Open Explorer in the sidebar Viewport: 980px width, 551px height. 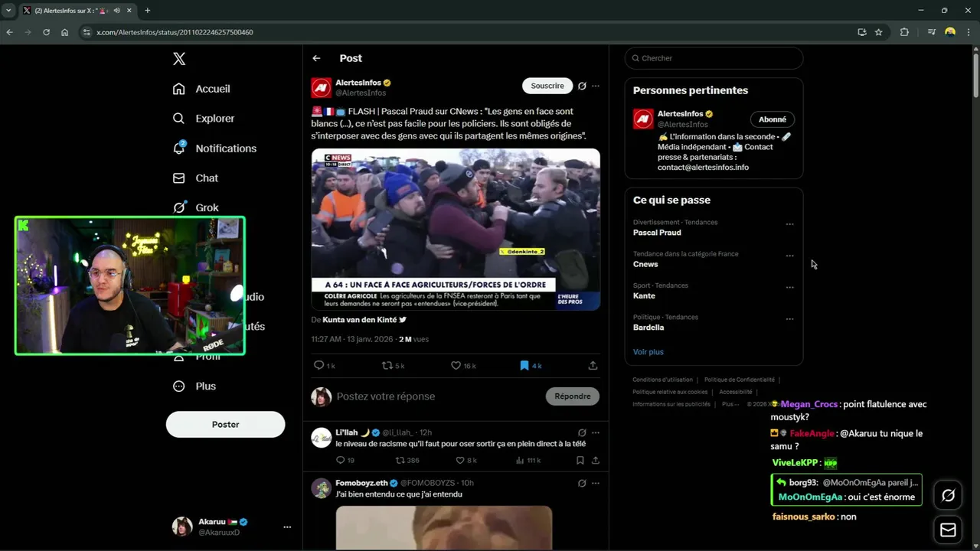point(204,119)
